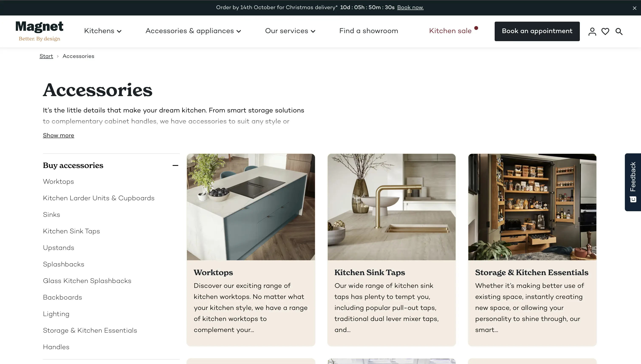Collapse the Buy accessories section
Viewport: 641px width, 364px height.
click(175, 165)
